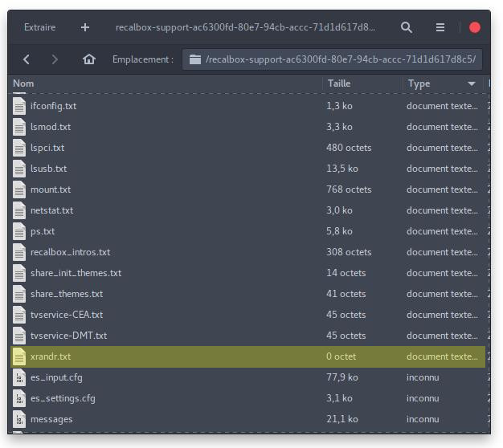The image size is (503, 448).
Task: Click the lsmod.txt file name
Action: (51, 127)
